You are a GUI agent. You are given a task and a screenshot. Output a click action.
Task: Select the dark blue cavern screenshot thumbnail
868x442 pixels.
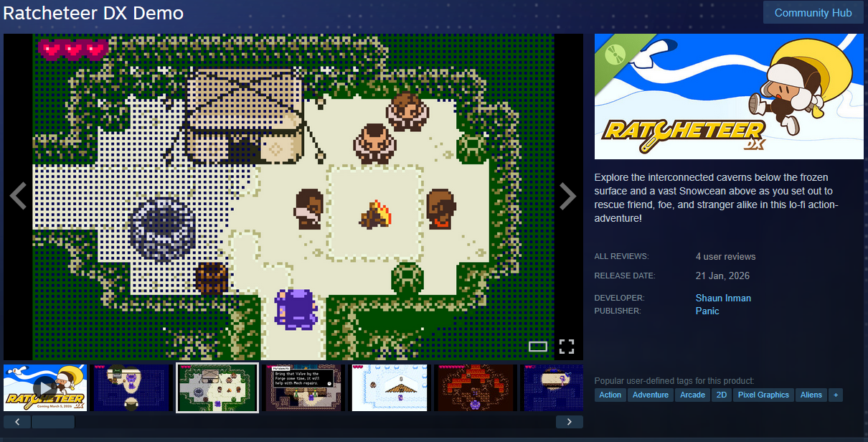[131, 387]
